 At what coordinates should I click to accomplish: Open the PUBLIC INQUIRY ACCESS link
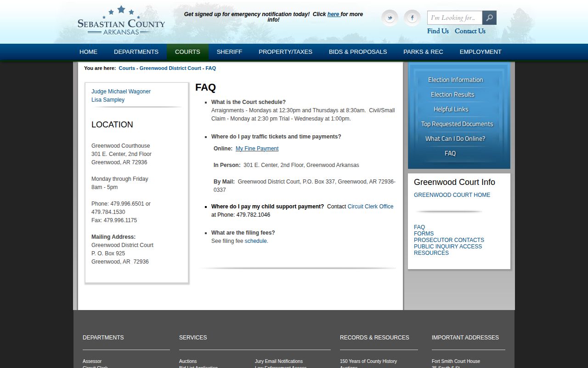448,247
